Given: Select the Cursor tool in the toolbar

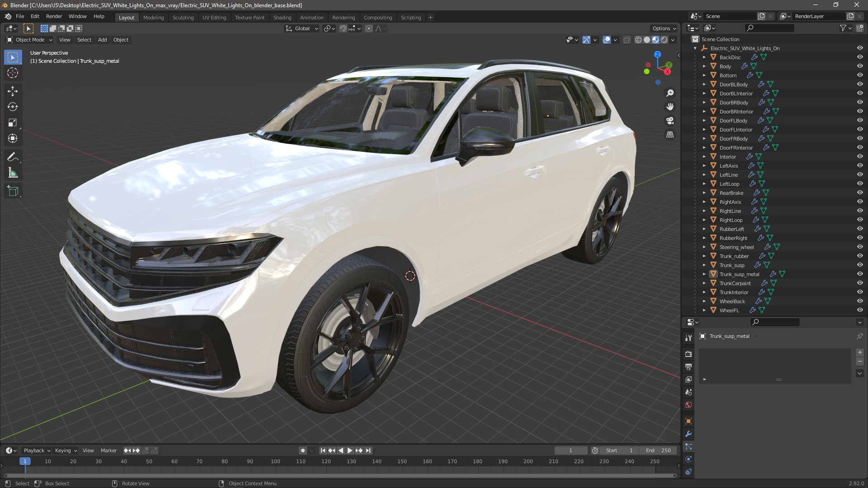Looking at the screenshot, I should click(x=13, y=73).
